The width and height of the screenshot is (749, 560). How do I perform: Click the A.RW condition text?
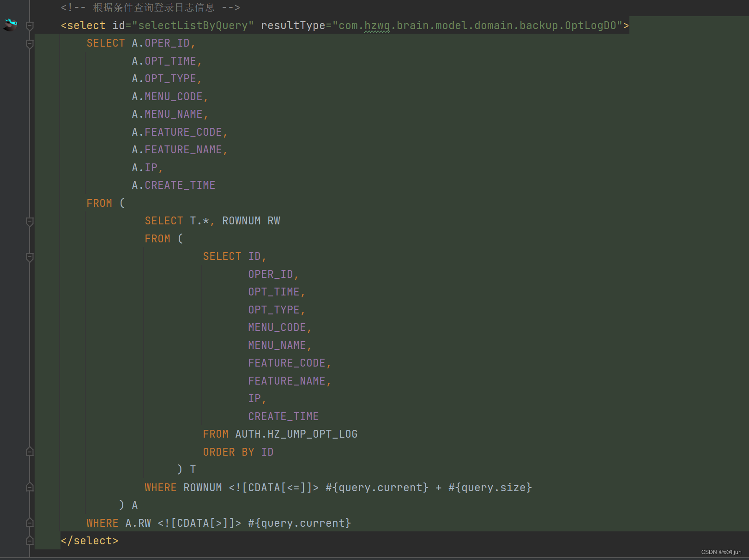click(138, 523)
